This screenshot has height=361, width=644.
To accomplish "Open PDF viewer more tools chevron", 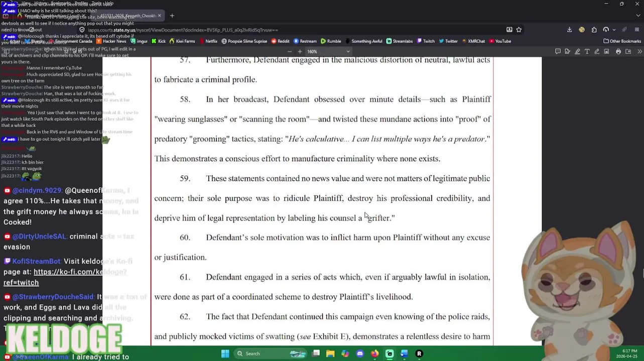I will pos(639,51).
